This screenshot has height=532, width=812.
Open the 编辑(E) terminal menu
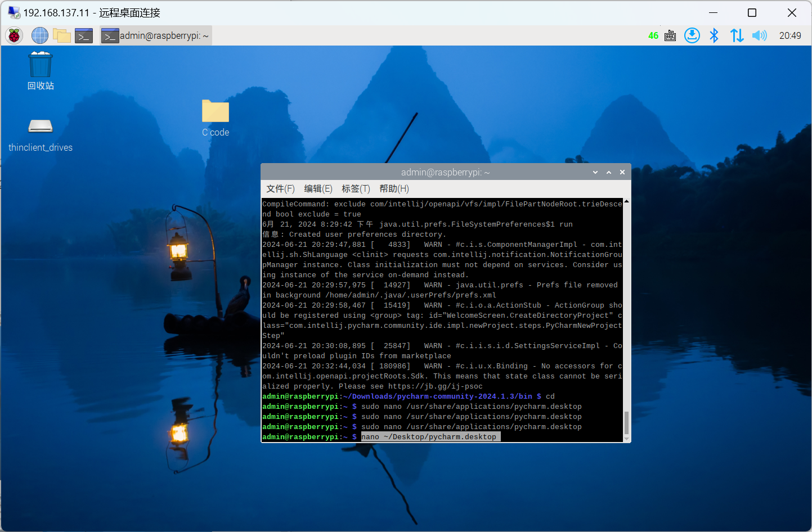point(318,189)
